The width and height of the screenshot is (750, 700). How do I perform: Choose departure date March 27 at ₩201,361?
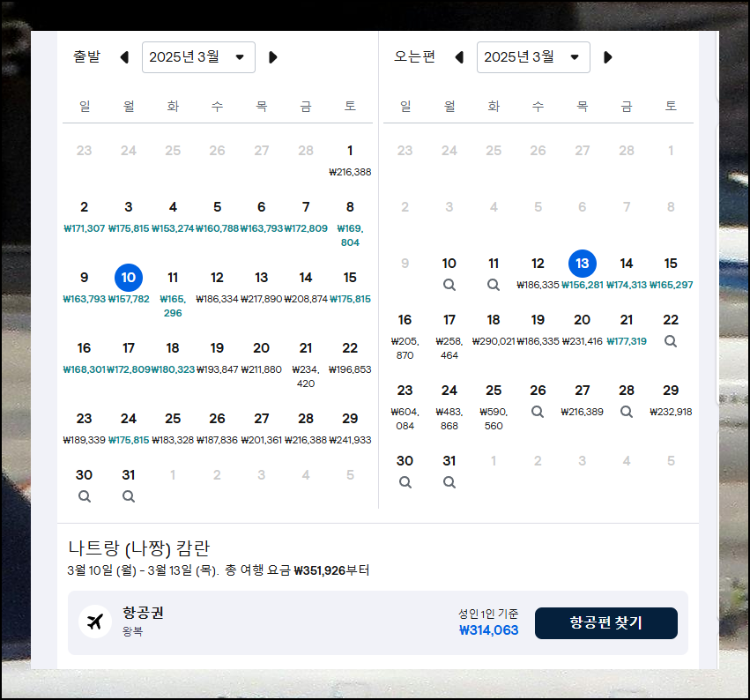pyautogui.click(x=261, y=428)
